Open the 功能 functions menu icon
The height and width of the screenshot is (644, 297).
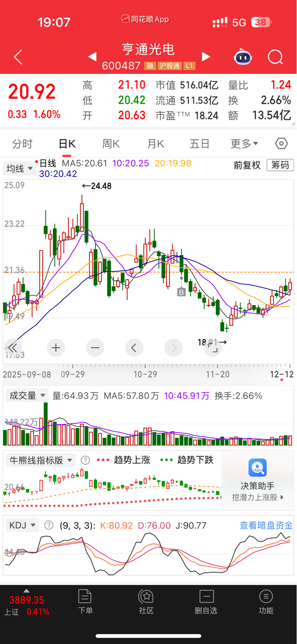pos(266,602)
